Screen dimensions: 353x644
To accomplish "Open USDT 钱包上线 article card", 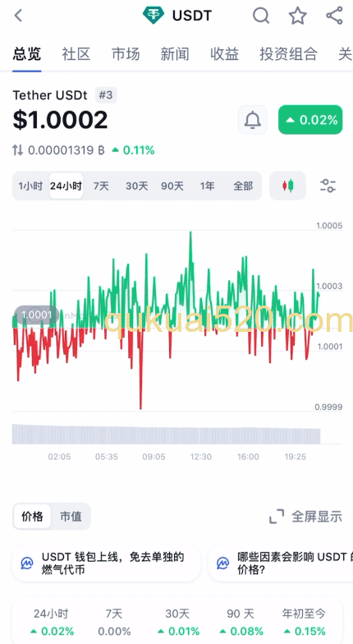I will [x=107, y=563].
